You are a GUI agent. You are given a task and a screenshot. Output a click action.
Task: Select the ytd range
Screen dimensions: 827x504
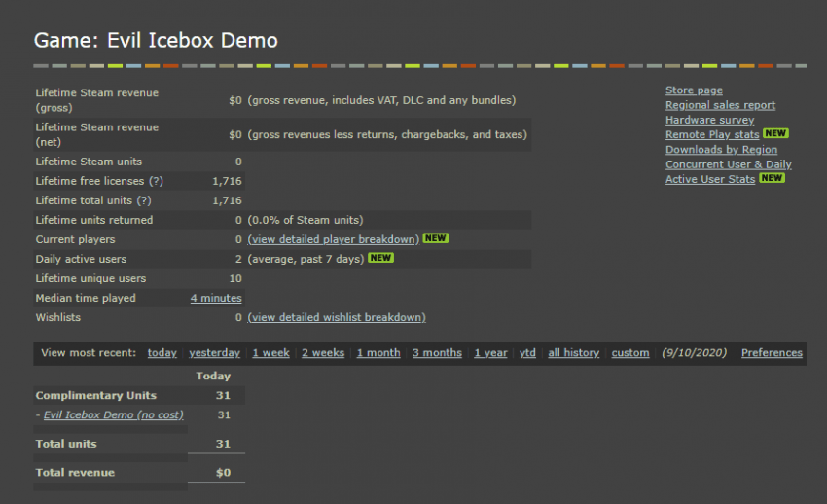tap(527, 352)
